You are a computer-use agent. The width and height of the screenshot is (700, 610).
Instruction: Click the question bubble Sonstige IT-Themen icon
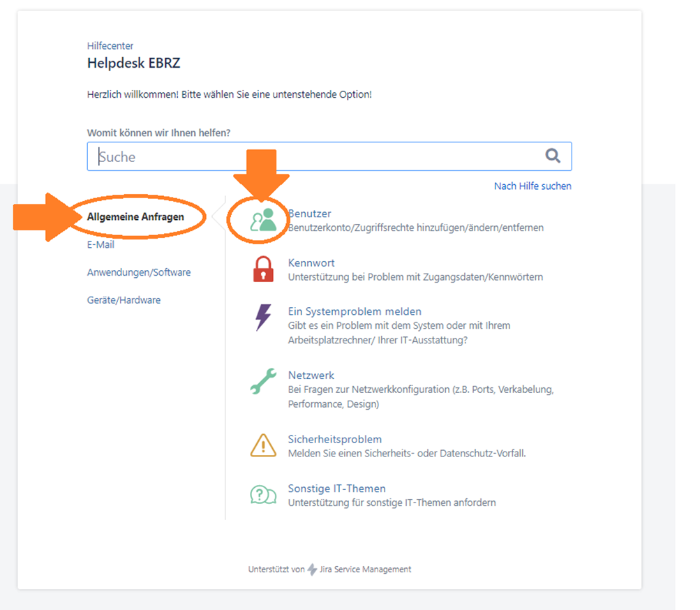click(263, 495)
